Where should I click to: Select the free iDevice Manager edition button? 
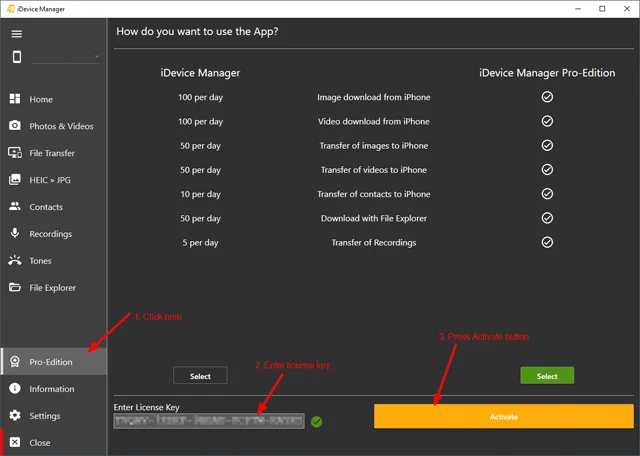[200, 376]
